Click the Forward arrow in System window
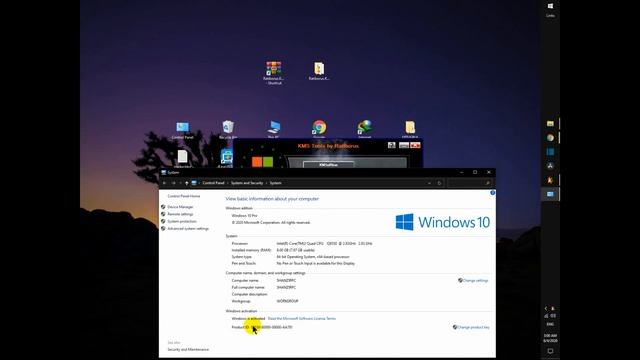The image size is (640, 360). pos(173,183)
